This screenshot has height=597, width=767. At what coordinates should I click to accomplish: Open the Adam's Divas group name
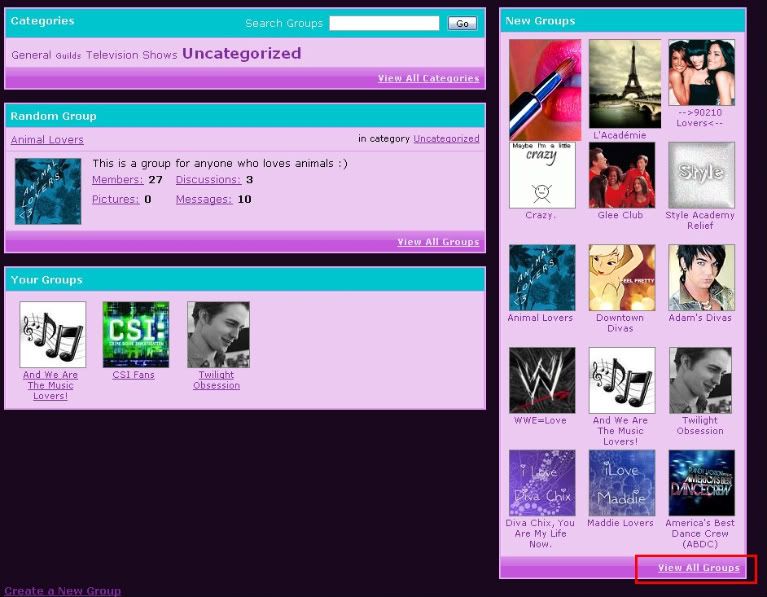click(x=700, y=318)
